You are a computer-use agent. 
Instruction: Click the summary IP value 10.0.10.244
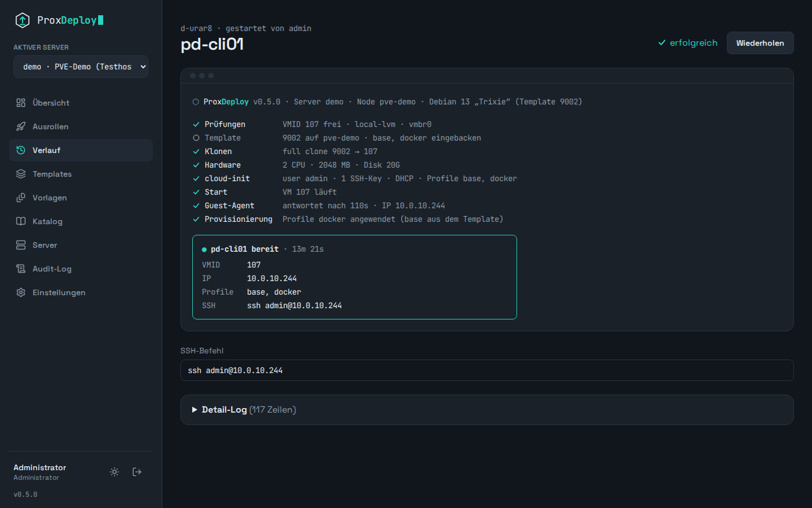272,278
